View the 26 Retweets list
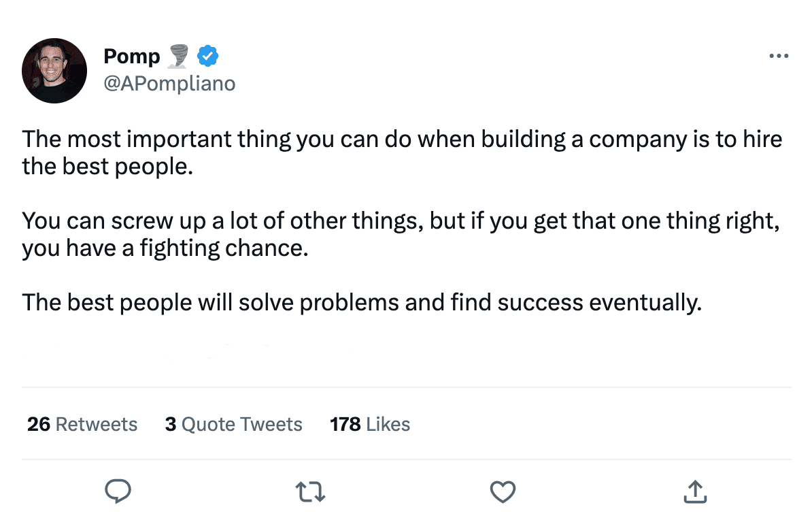 point(82,424)
